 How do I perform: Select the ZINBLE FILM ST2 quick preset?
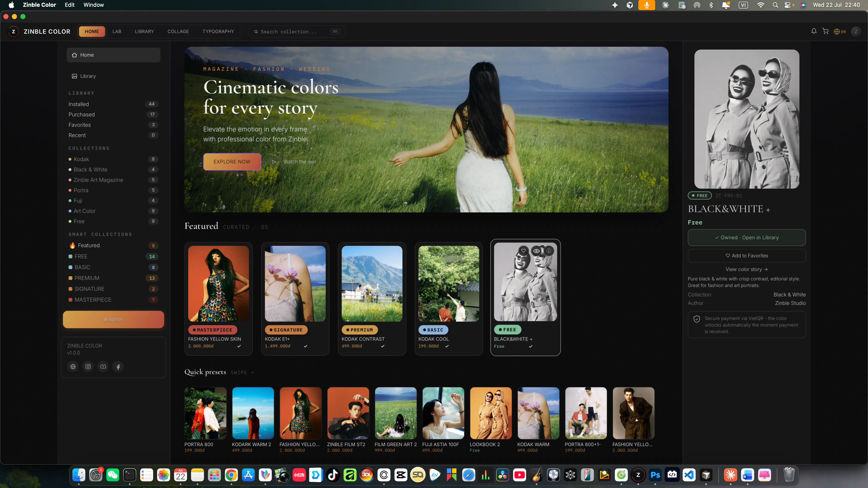coord(348,420)
